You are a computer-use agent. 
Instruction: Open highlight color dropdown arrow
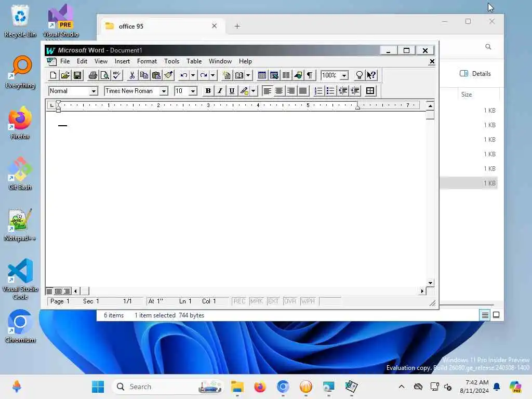[x=253, y=91]
